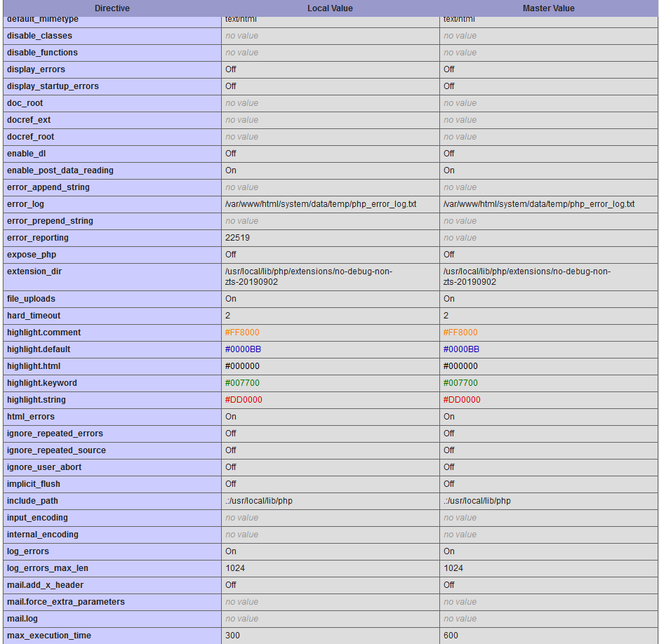
Task: Click the highlight.comment directive label
Action: point(44,333)
